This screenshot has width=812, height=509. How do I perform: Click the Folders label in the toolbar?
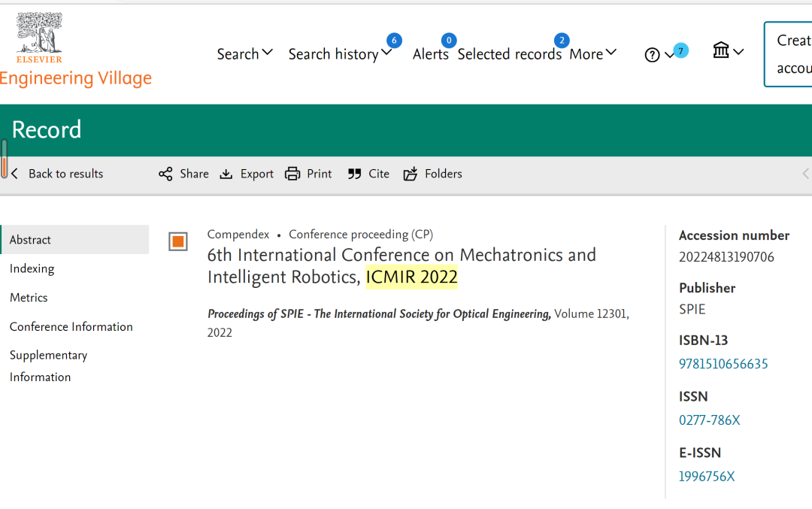[444, 174]
